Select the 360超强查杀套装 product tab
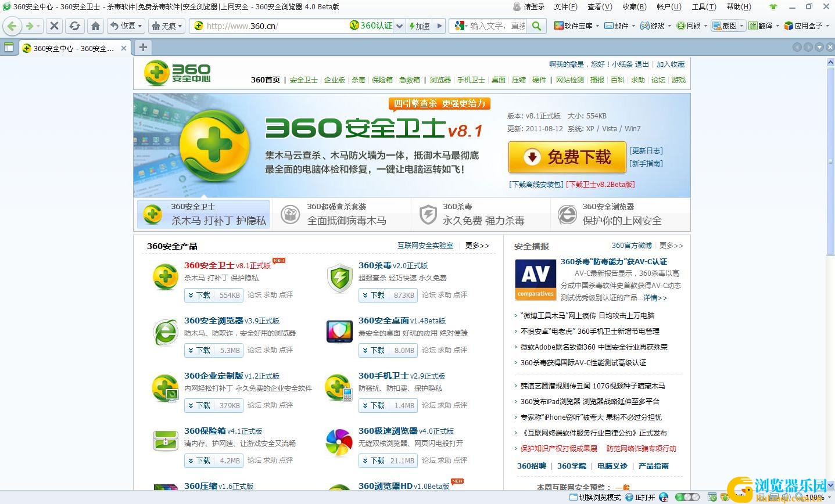835x504 pixels. [342, 214]
